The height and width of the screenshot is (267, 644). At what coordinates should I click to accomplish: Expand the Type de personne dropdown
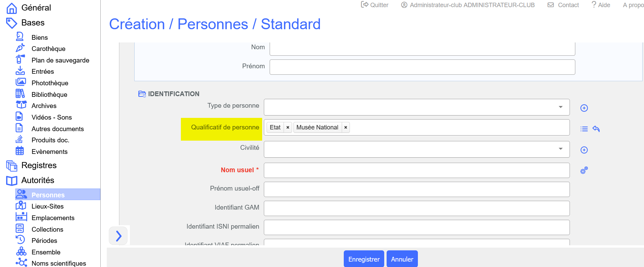pos(560,107)
